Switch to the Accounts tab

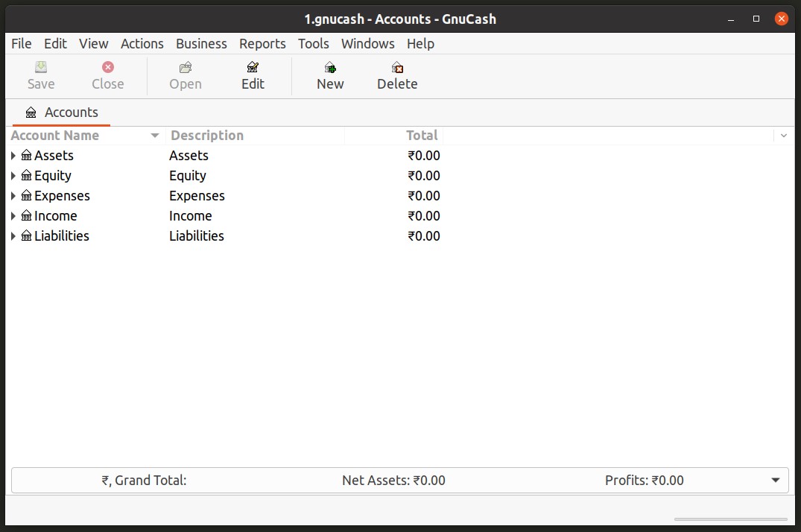click(62, 113)
